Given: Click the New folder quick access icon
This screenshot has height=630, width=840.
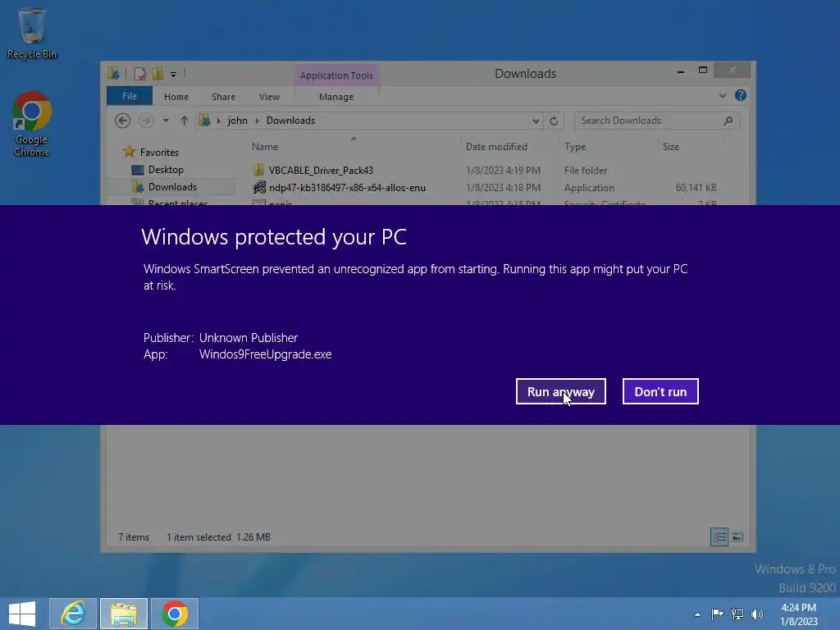Looking at the screenshot, I should (157, 74).
